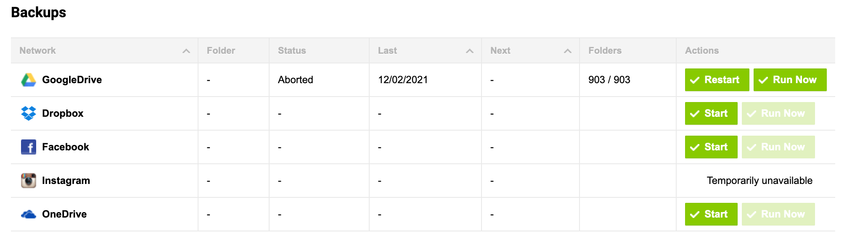This screenshot has width=868, height=244.
Task: Click the Facebook network icon
Action: [x=28, y=147]
